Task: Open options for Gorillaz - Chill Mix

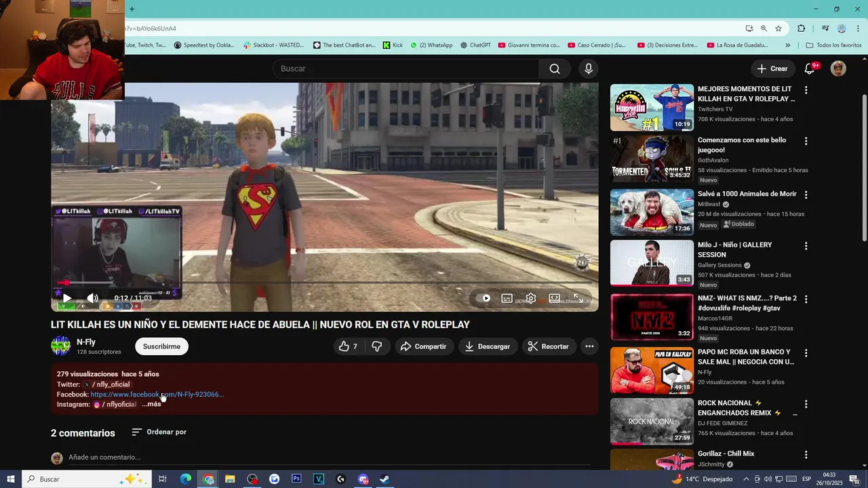Action: click(x=806, y=455)
